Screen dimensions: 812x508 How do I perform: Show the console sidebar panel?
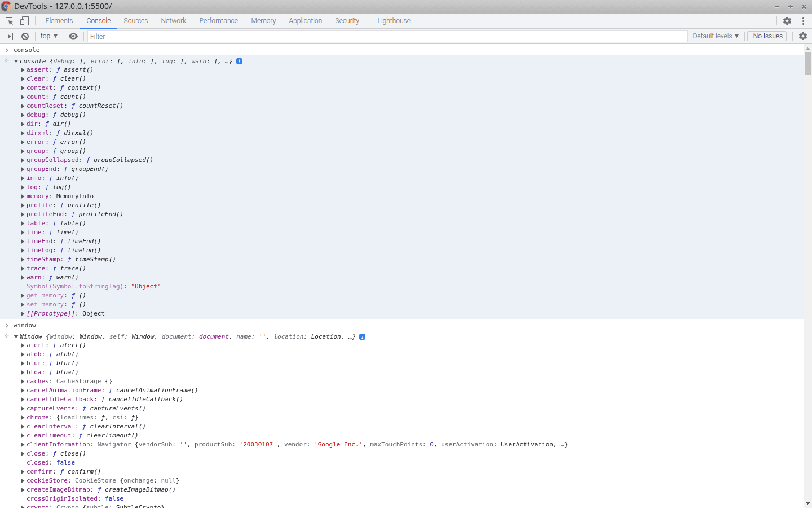pos(8,36)
